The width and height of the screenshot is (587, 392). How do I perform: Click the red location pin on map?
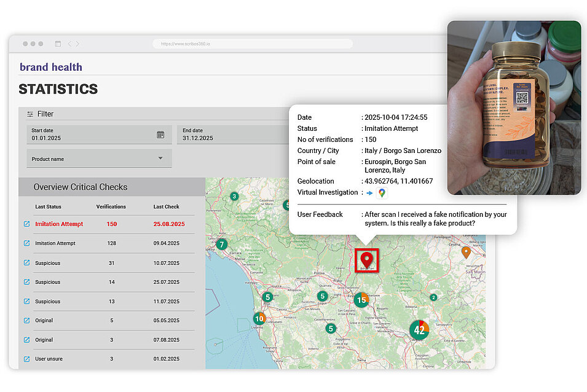[367, 259]
